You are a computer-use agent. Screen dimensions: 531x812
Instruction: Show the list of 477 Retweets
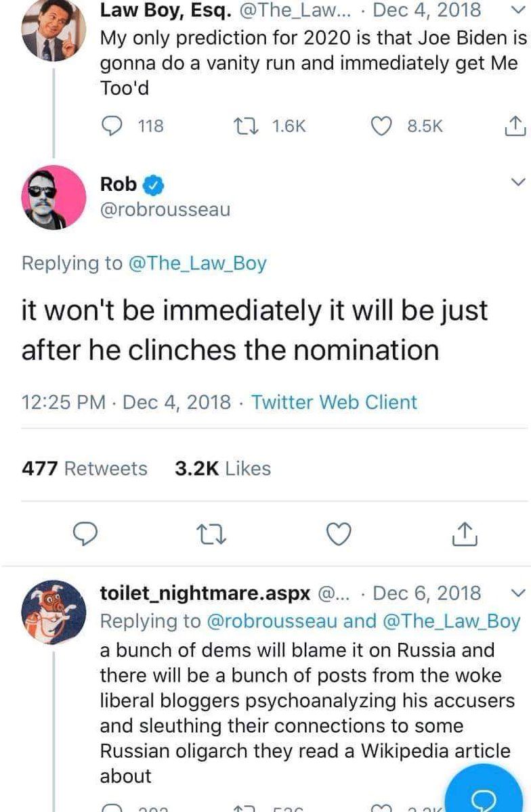pyautogui.click(x=85, y=468)
